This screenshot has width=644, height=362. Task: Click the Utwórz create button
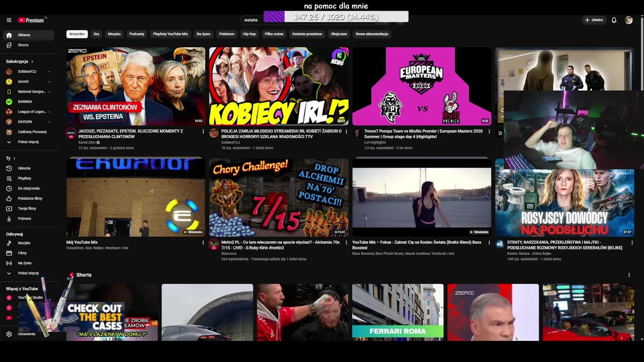coord(594,20)
